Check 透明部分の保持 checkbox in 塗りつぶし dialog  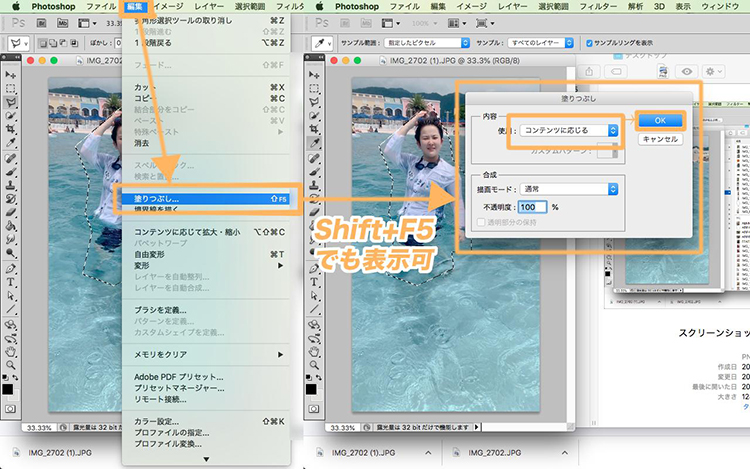point(481,222)
